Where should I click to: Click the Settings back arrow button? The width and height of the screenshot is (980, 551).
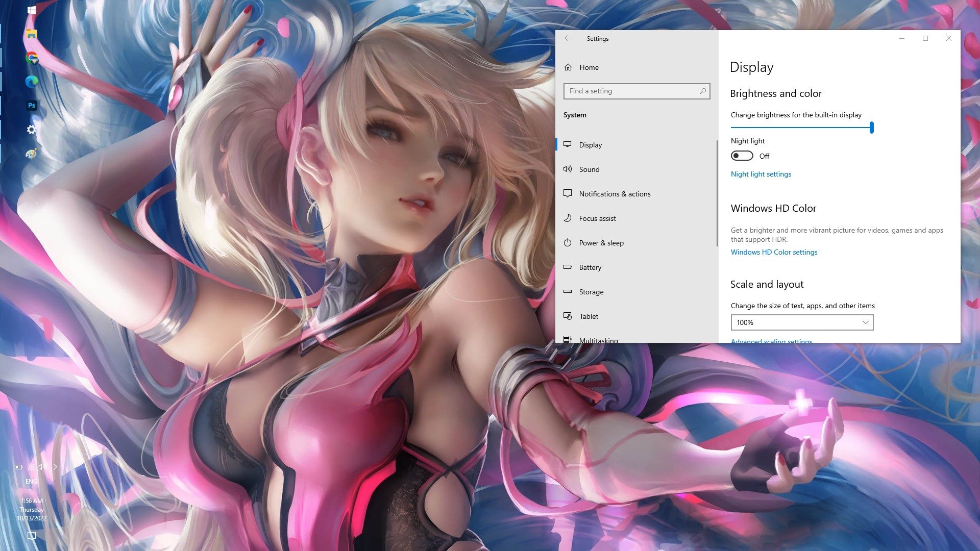[x=568, y=38]
